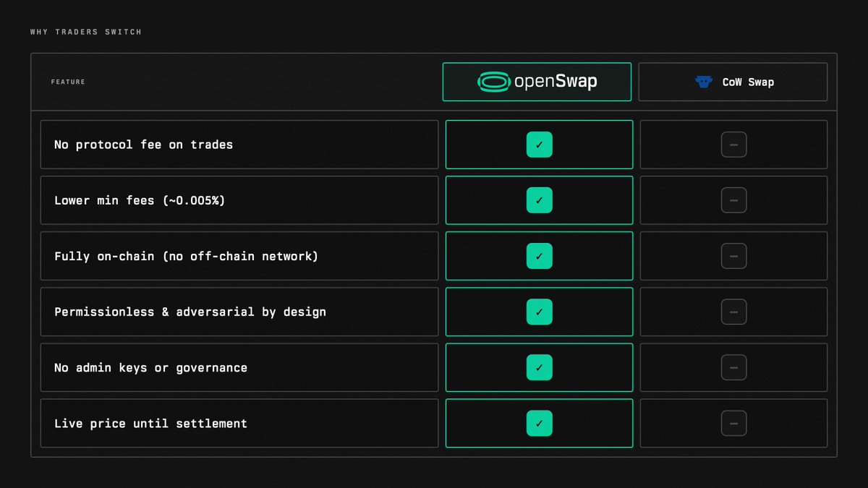Click the openSwap checkmark for no admin keys

(x=540, y=367)
